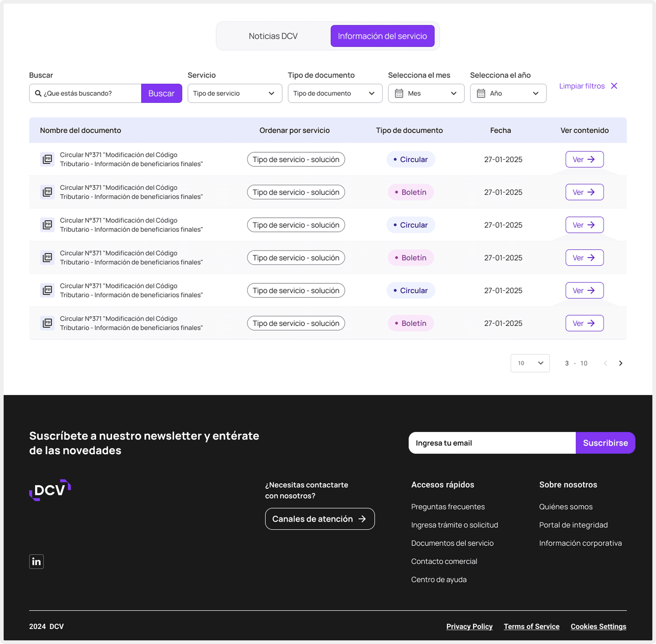Click the DCV logo in footer
Image resolution: width=656 pixels, height=644 pixels.
[50, 490]
